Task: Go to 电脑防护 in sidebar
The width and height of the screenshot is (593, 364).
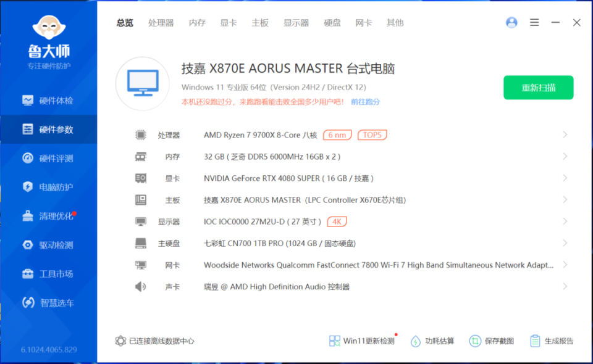Action: 48,187
